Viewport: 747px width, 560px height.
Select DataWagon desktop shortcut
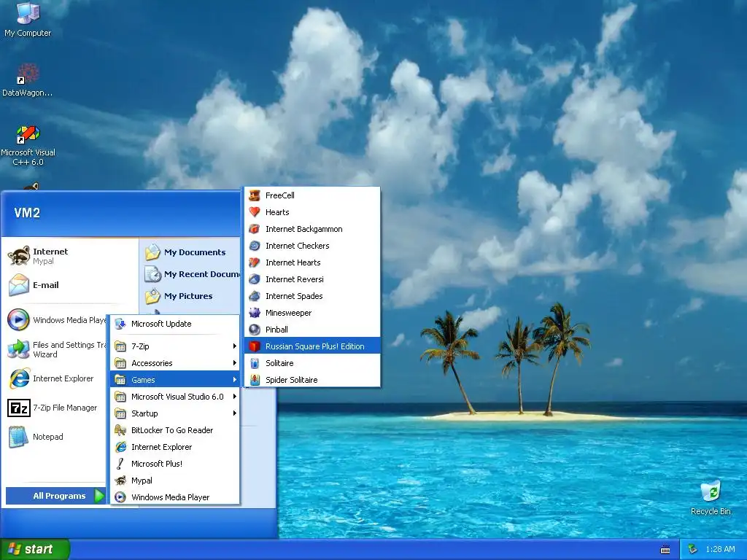28,80
